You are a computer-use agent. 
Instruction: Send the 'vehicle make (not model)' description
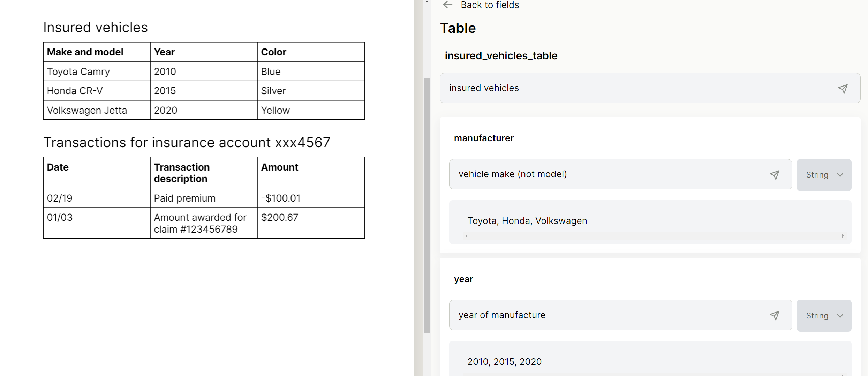[774, 175]
